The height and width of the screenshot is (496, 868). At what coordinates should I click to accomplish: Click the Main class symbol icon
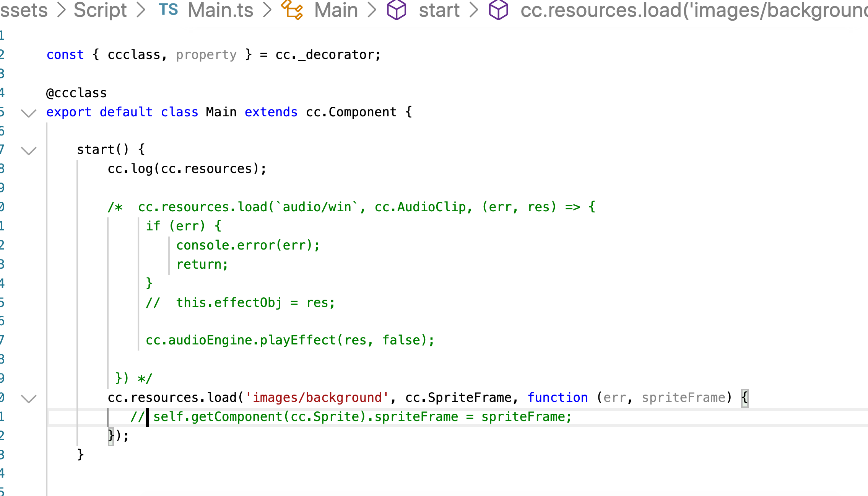point(292,10)
